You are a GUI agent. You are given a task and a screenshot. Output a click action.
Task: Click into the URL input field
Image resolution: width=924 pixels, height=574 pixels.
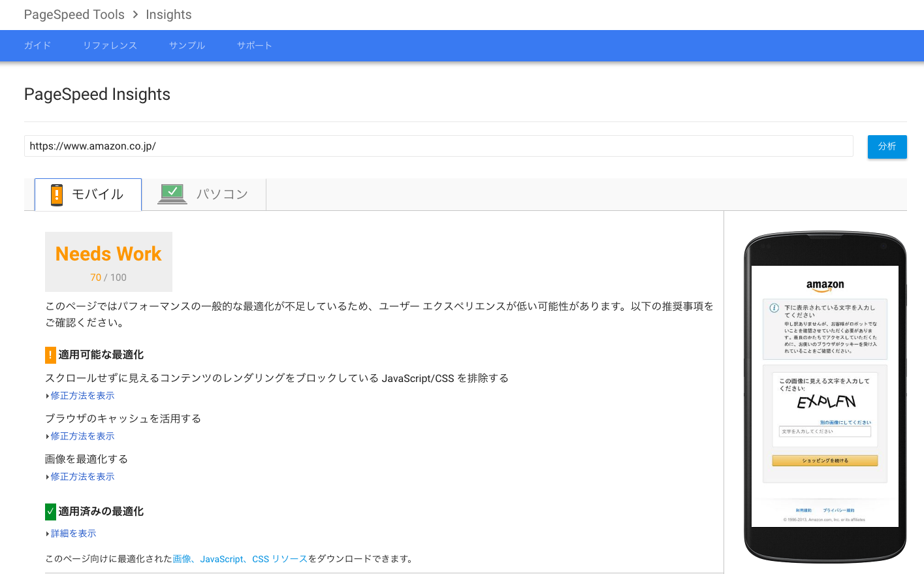point(438,146)
